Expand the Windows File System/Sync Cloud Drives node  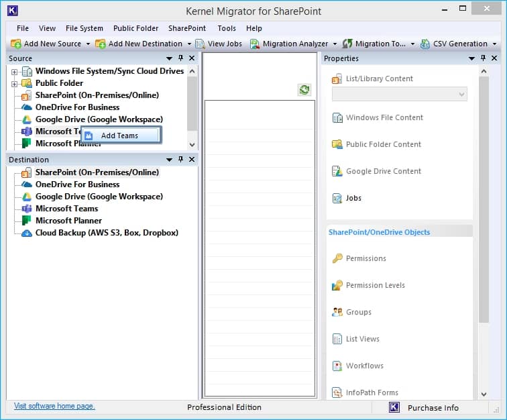[x=14, y=72]
